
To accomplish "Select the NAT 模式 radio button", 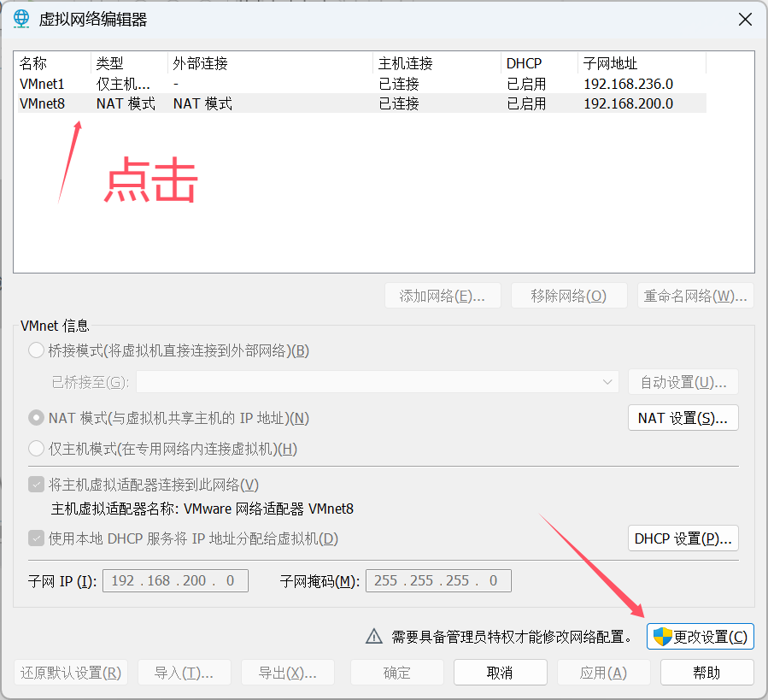I will 36,418.
